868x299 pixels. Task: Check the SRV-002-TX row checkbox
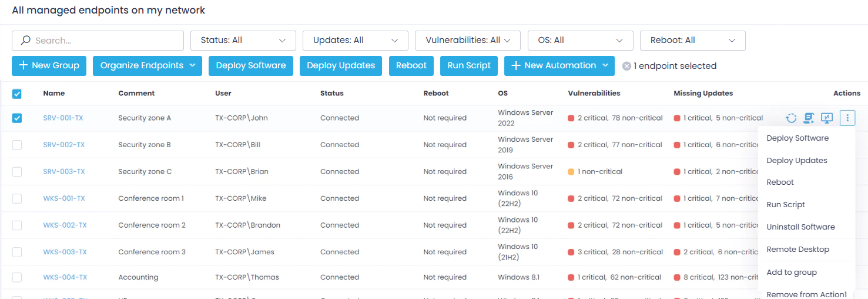point(17,145)
